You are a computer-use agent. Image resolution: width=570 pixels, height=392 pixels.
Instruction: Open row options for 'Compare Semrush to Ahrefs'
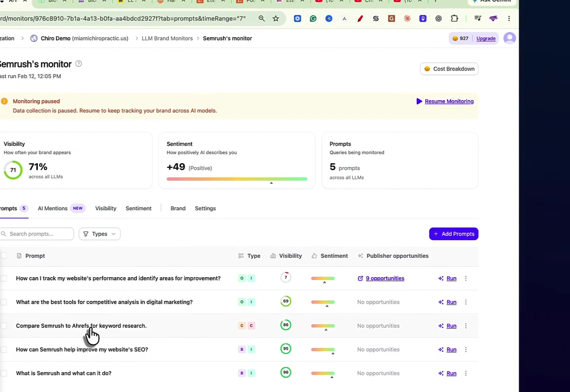point(465,326)
